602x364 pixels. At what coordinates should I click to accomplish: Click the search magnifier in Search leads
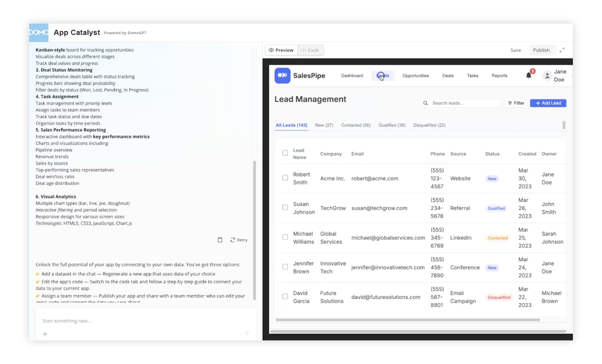pos(426,102)
